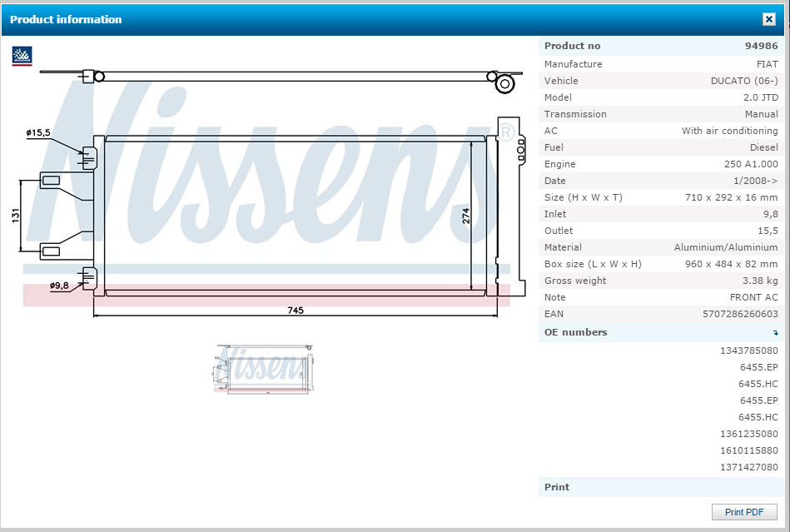
Task: Collapse the OE numbers section arrow
Action: coord(775,332)
